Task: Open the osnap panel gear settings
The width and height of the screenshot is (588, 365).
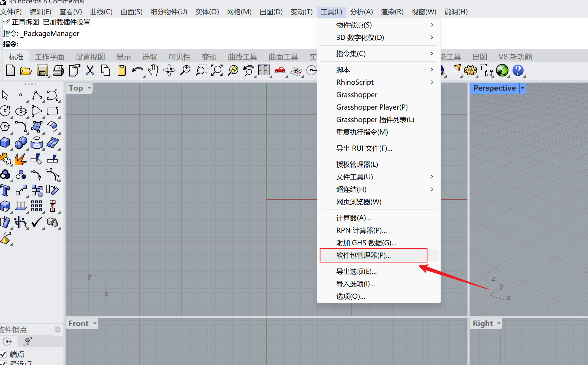Action: [x=58, y=329]
